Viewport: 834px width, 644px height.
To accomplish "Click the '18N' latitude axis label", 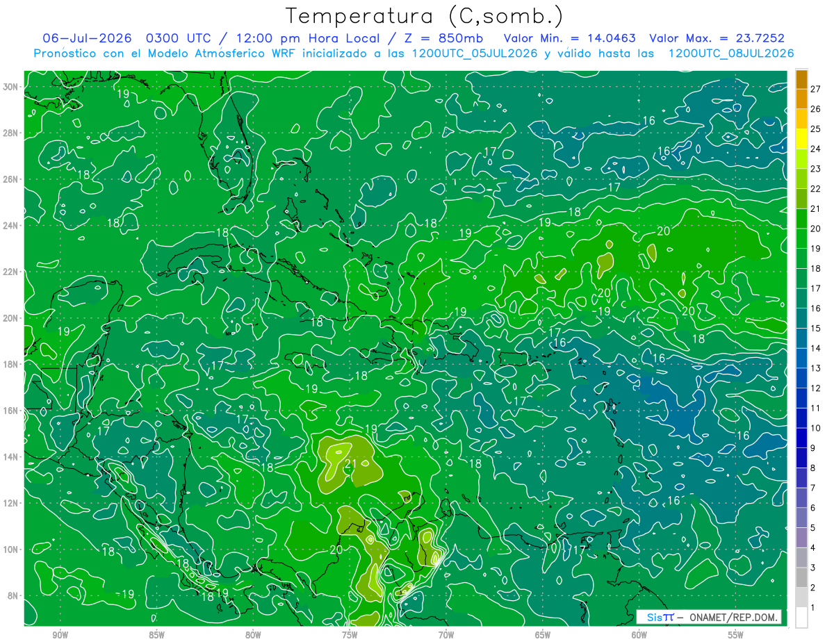I will [x=12, y=364].
